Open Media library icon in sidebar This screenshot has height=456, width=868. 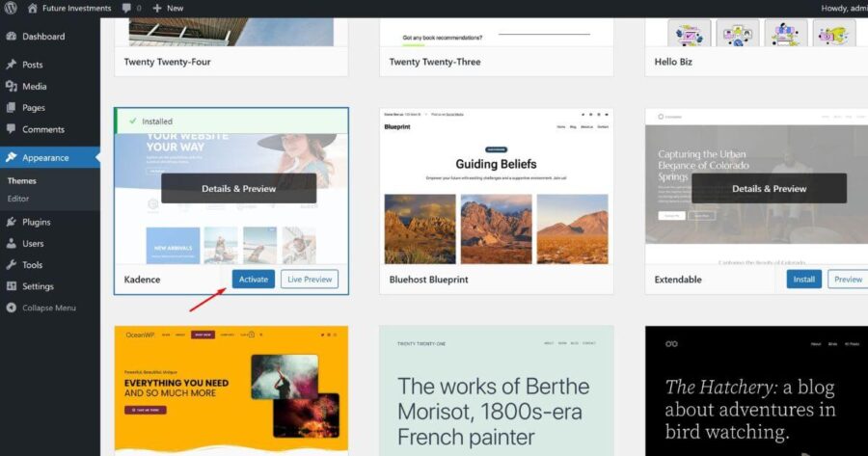click(12, 87)
